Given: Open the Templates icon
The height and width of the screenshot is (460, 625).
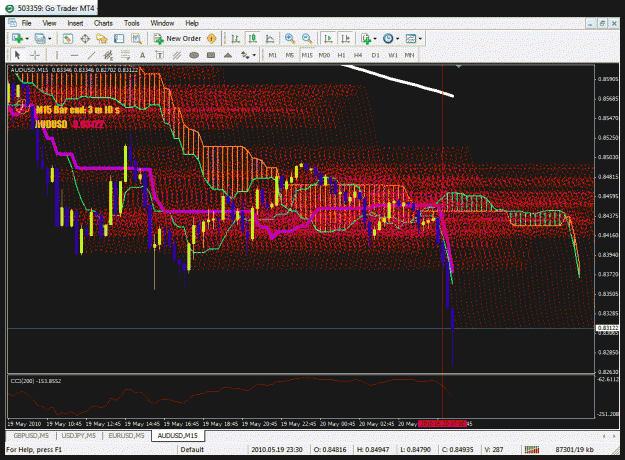Looking at the screenshot, I should (x=411, y=39).
